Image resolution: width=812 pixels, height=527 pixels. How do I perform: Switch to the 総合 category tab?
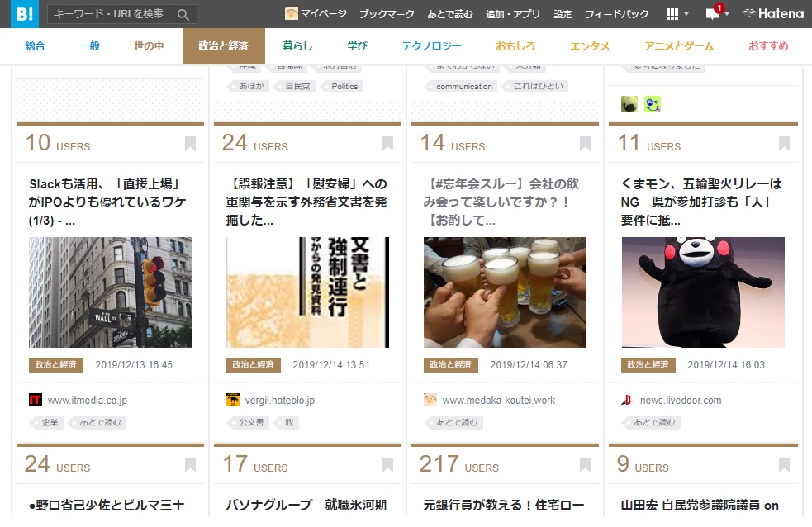tap(36, 46)
